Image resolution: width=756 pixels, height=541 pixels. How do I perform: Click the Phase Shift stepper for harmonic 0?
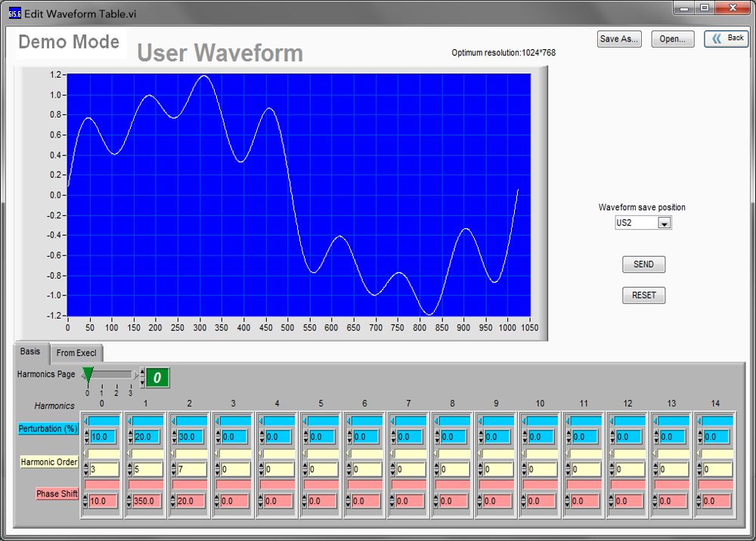[85, 501]
